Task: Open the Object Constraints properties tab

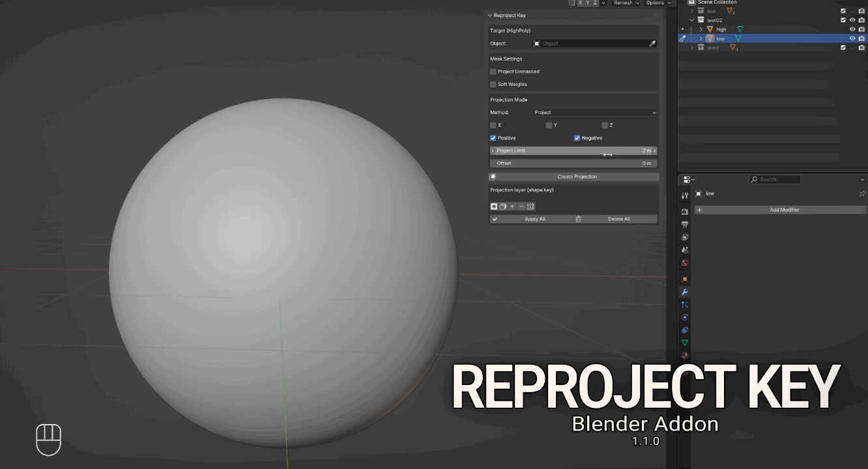Action: 685,330
